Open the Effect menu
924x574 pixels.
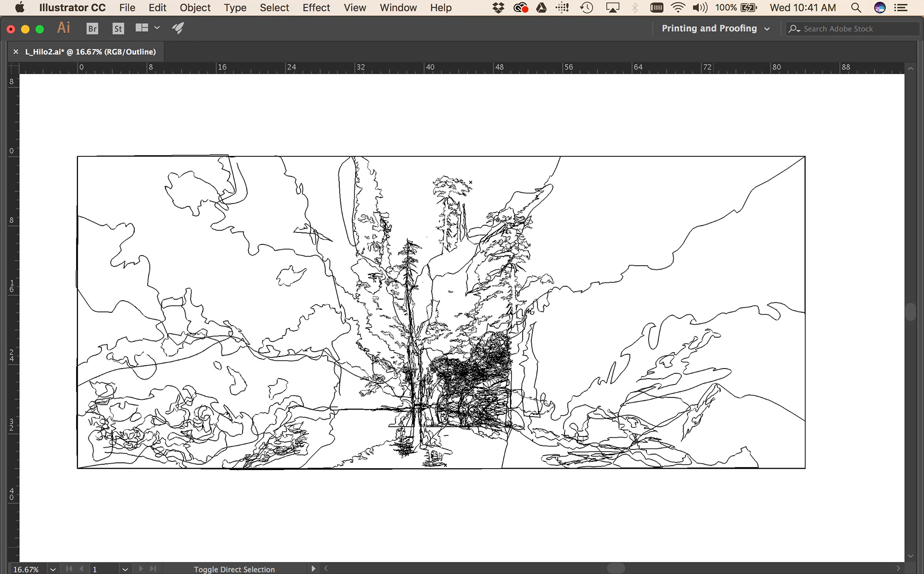point(316,8)
